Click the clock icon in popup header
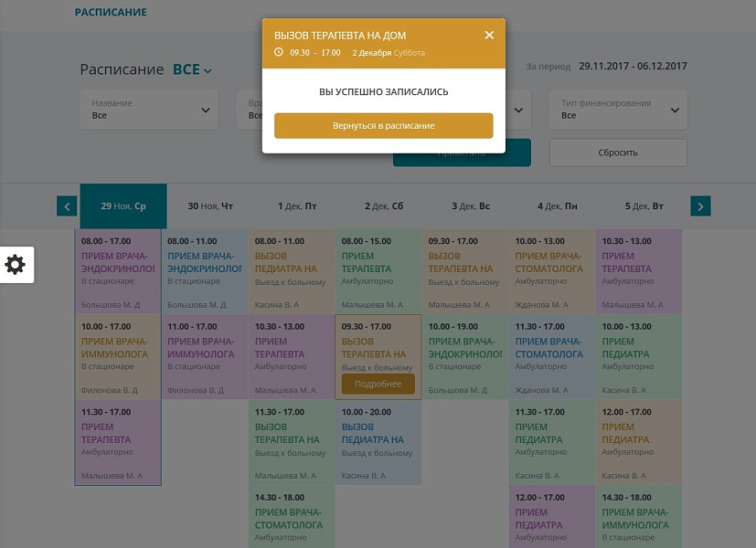This screenshot has width=756, height=548. click(x=279, y=52)
